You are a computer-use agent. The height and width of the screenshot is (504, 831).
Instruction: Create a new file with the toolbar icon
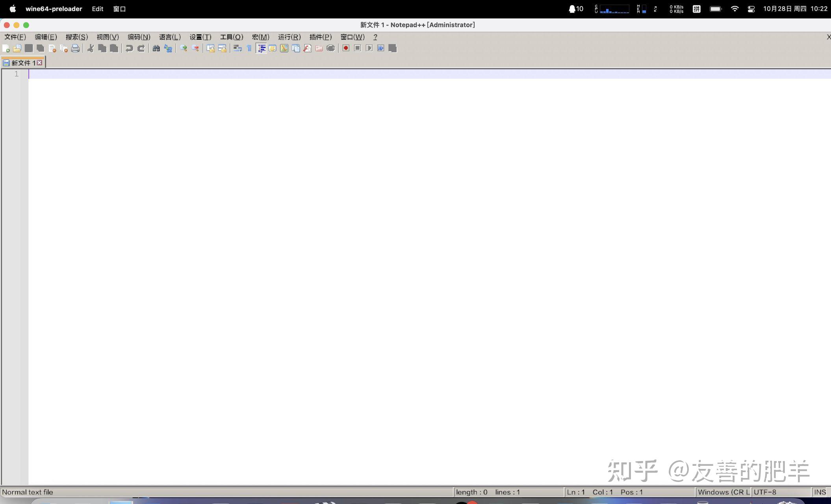coord(6,48)
